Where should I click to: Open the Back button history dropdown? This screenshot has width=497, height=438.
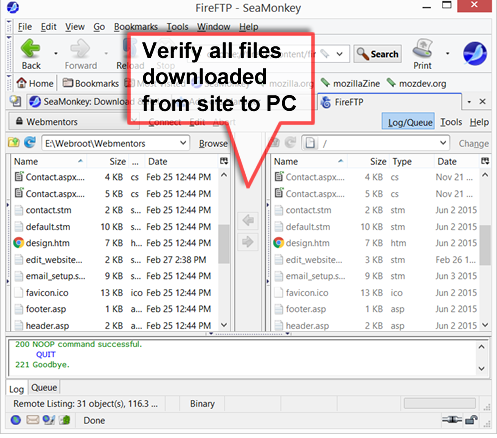pos(56,53)
